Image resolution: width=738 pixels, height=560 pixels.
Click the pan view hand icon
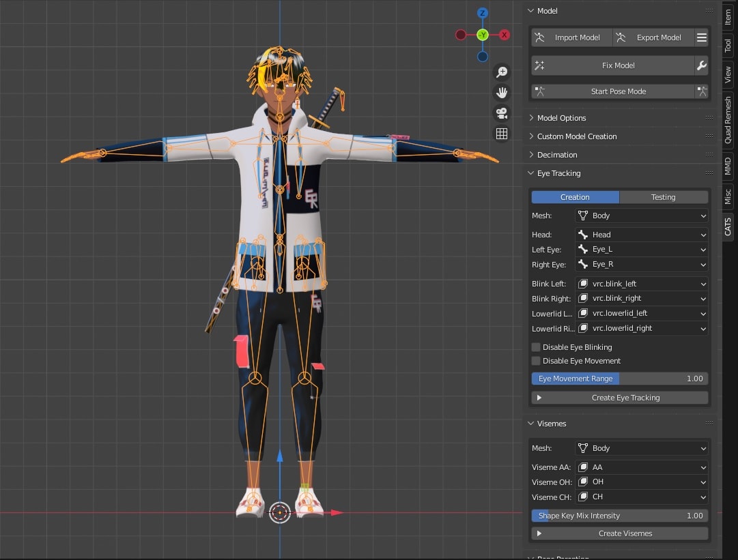click(x=502, y=93)
